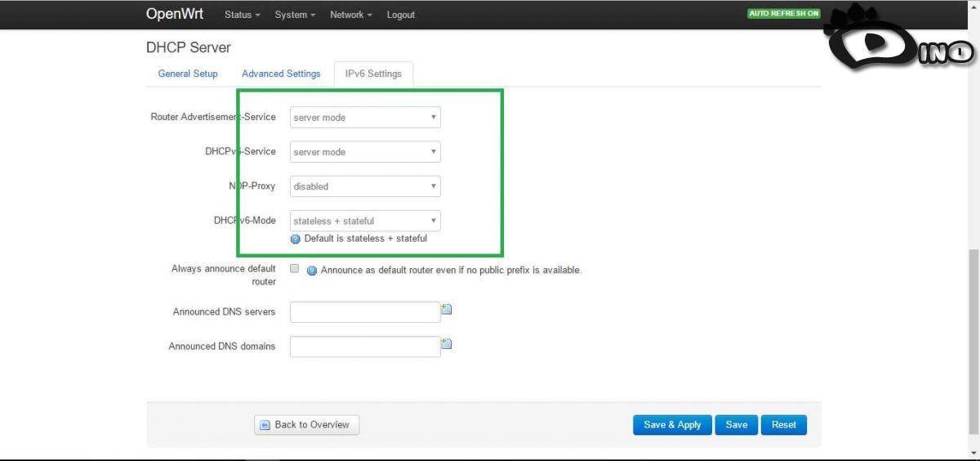980x461 pixels.
Task: Click the Save & Apply button
Action: tap(672, 425)
